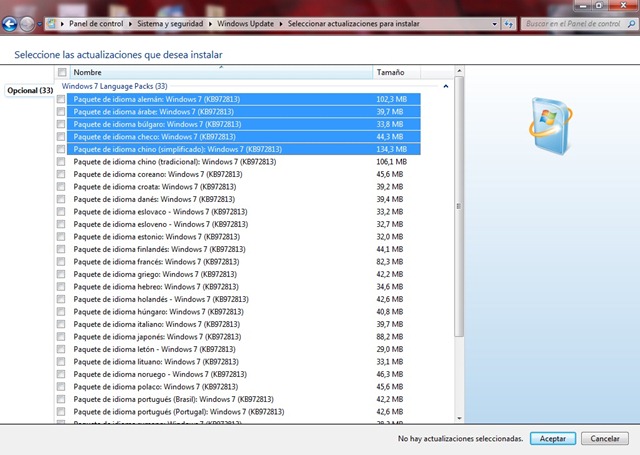640x455 pixels.
Task: Select 'Paquete de idioma lituano' row text
Action: [156, 362]
